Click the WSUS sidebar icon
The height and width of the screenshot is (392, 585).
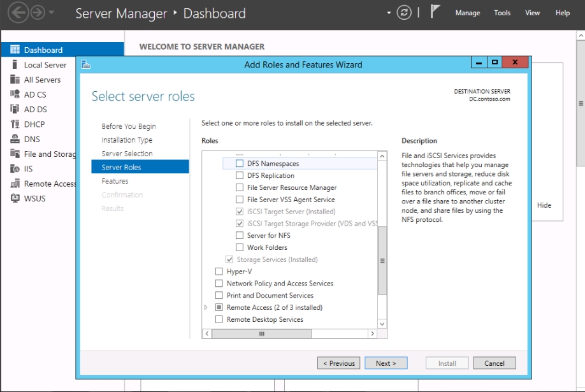point(15,198)
